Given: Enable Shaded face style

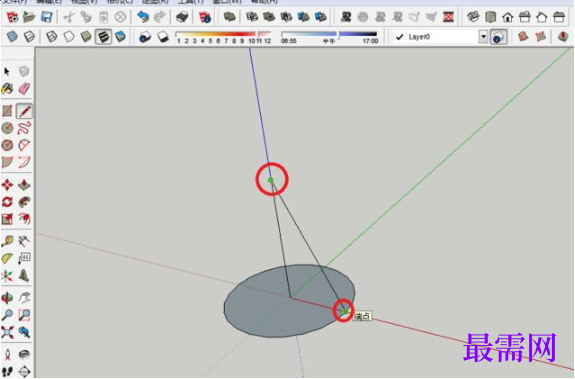Looking at the screenshot, I should (86, 37).
